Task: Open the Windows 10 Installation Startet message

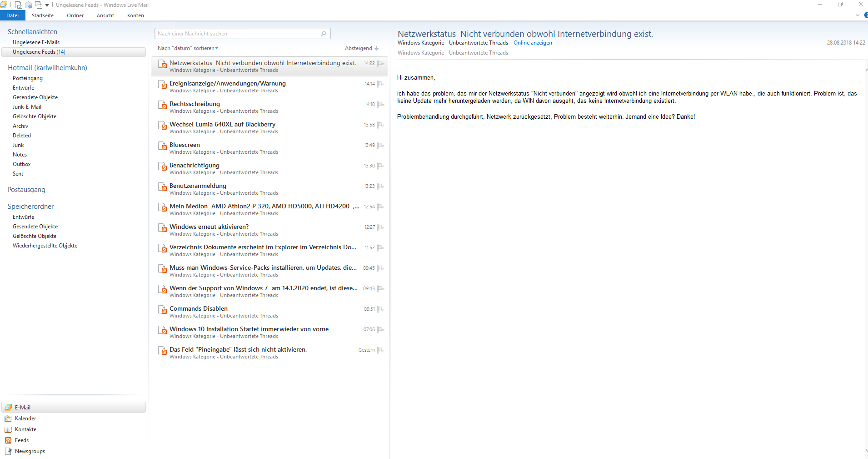Action: click(269, 333)
